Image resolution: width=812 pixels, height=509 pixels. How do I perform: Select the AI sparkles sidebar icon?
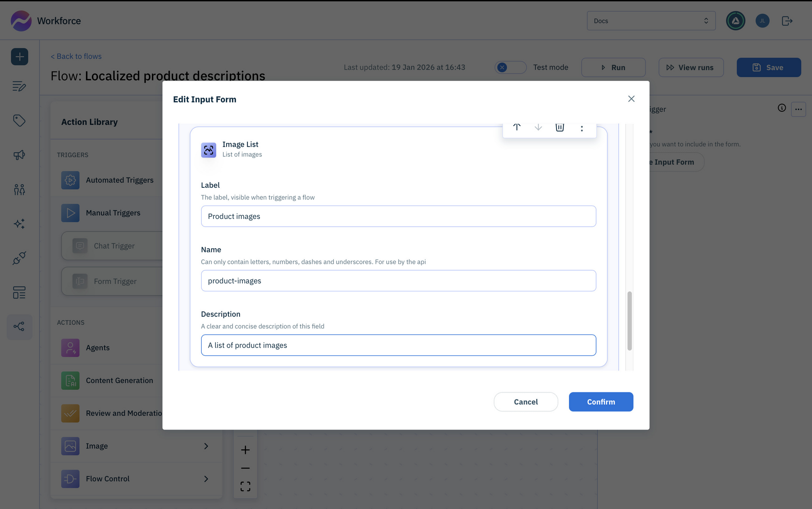coord(19,224)
